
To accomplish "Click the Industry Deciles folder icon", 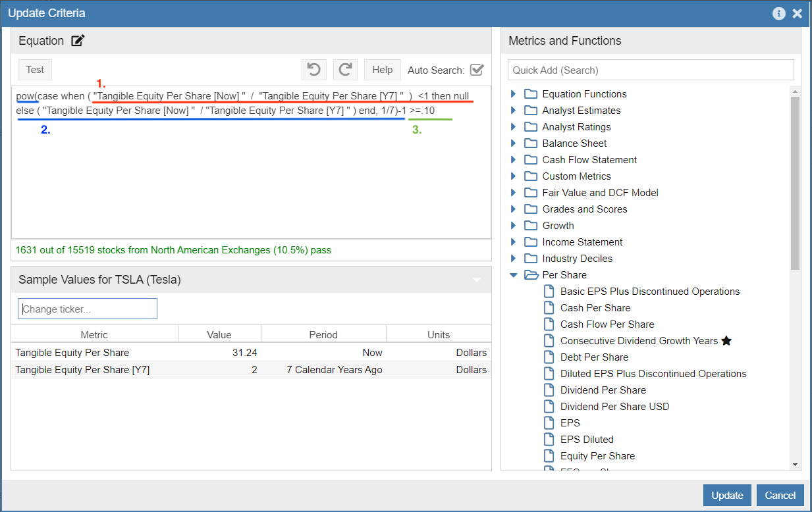I will point(531,259).
